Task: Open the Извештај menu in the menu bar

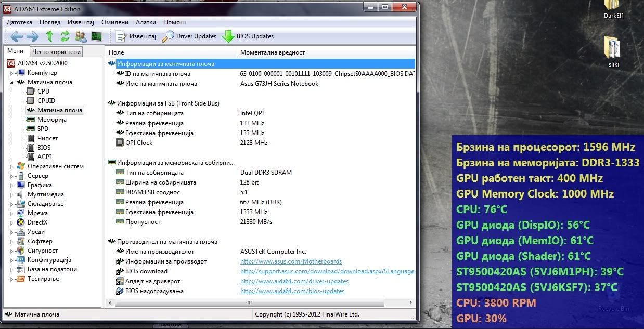Action: pos(81,22)
